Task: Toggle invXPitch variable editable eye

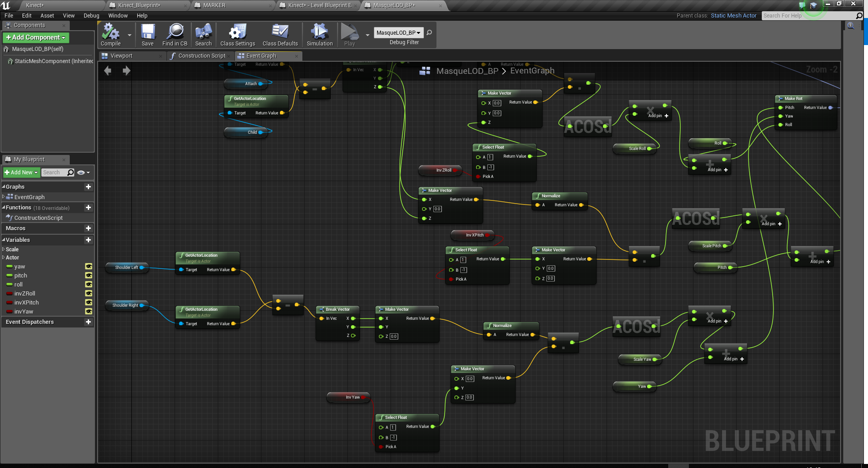Action: click(89, 302)
